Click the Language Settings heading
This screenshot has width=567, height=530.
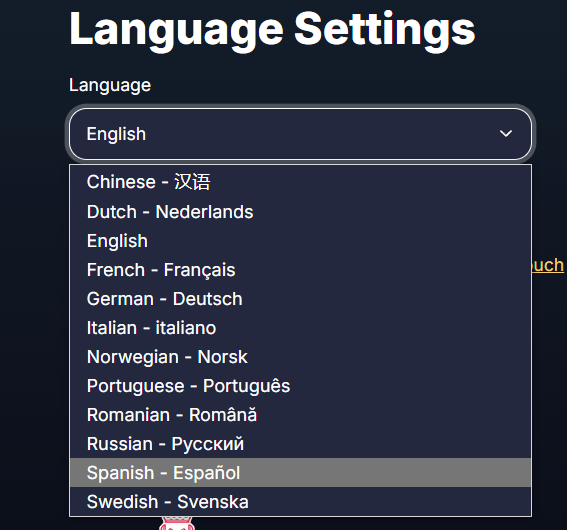272,29
